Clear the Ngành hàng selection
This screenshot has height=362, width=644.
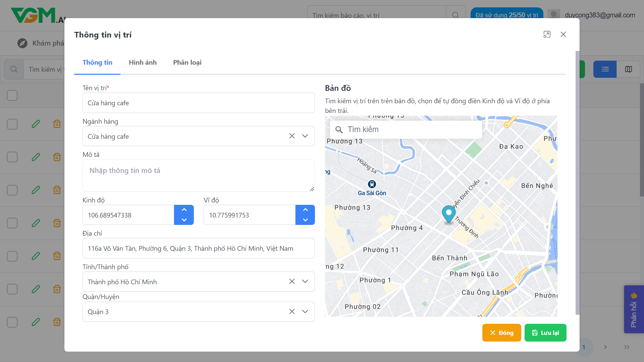(x=292, y=136)
